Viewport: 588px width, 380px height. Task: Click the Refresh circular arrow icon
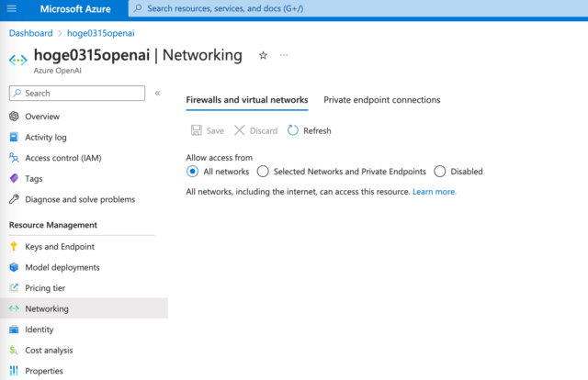click(292, 130)
